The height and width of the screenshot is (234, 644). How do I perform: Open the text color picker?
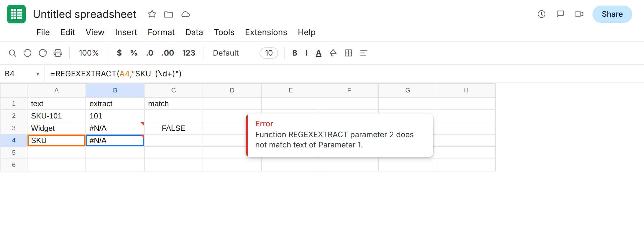(318, 53)
